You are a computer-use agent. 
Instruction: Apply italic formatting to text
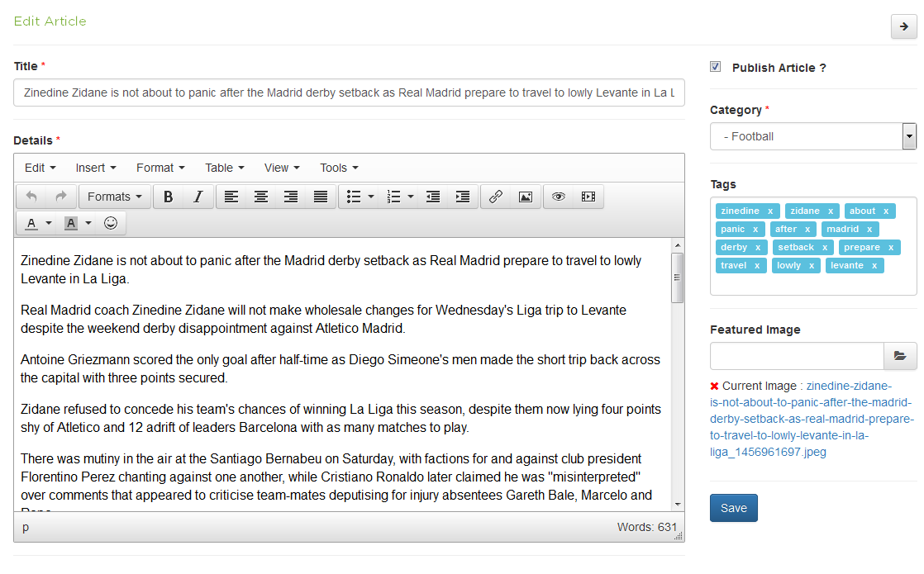click(x=198, y=197)
